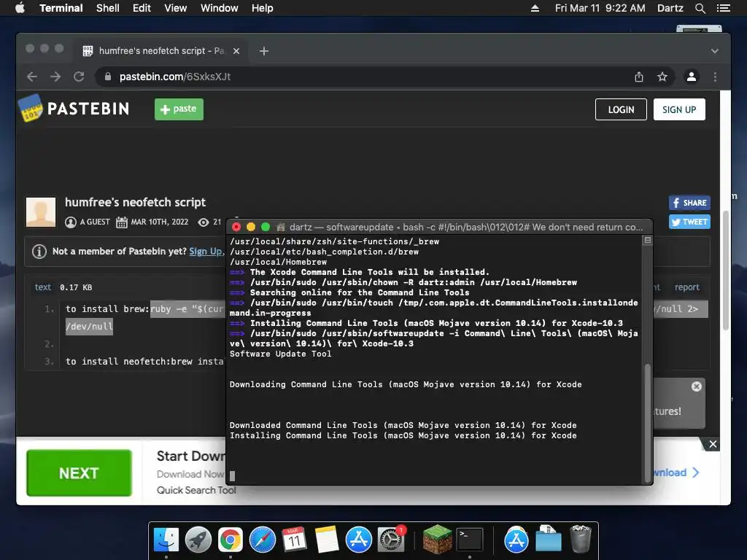Open the Downloads folder in Dock
Image resolution: width=747 pixels, height=560 pixels.
[549, 540]
